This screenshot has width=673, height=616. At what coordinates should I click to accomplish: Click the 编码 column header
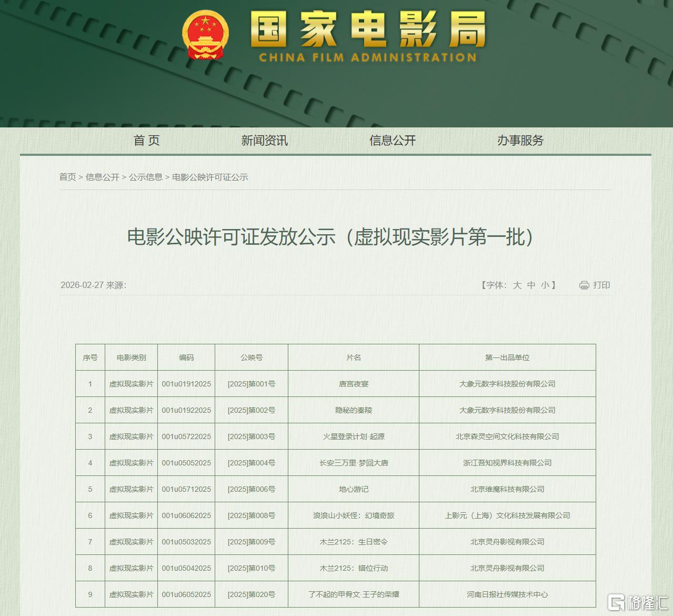coord(186,357)
